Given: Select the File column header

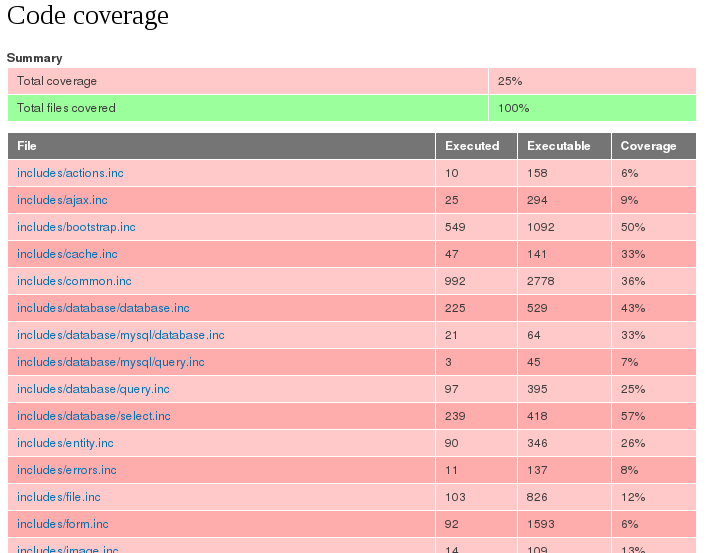Looking at the screenshot, I should click(x=222, y=146).
